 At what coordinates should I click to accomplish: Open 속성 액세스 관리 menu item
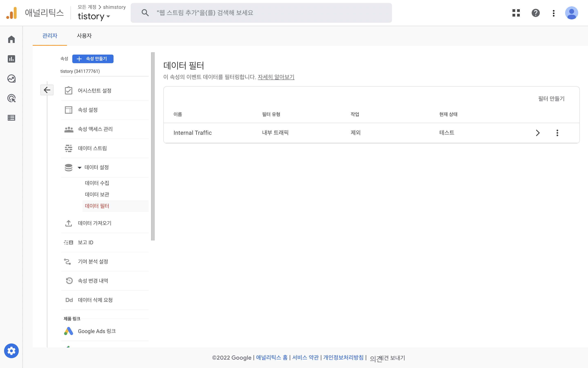point(95,129)
